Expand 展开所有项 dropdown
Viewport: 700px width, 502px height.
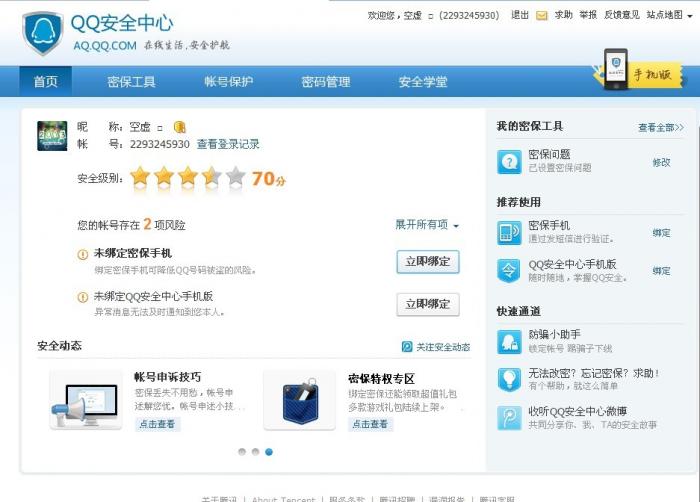(x=427, y=225)
